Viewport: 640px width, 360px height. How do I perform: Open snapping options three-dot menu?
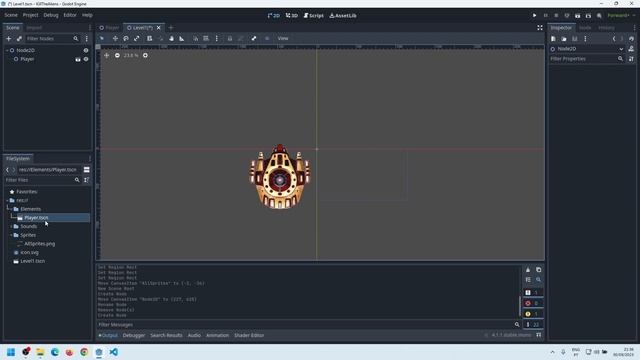point(217,38)
